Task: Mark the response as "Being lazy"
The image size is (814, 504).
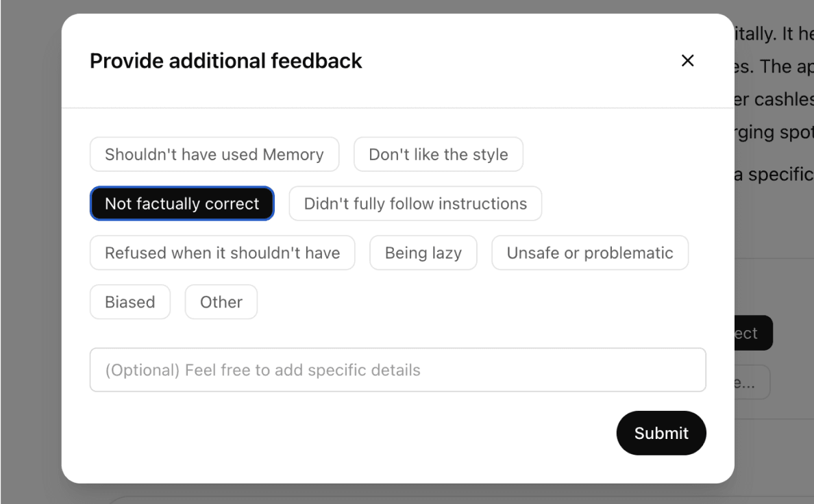Action: coord(423,253)
